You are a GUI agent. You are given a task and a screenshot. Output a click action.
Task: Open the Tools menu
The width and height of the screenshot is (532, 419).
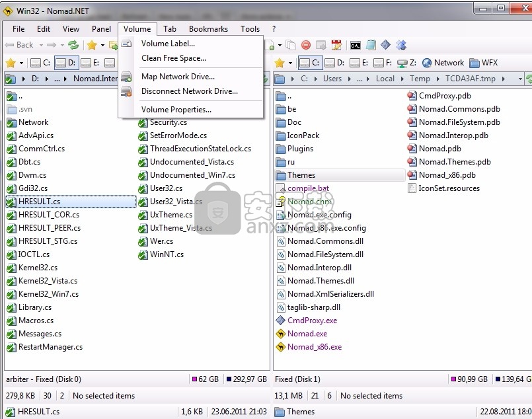[250, 29]
